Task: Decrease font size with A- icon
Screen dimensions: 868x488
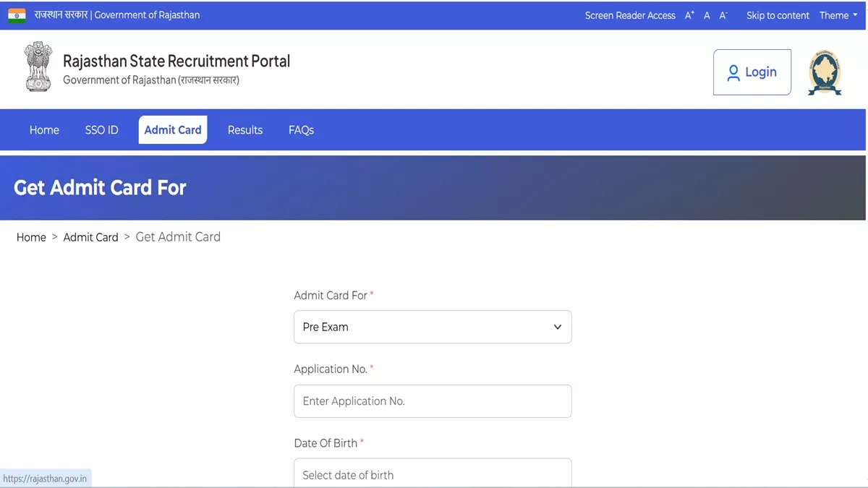Action: tap(723, 15)
